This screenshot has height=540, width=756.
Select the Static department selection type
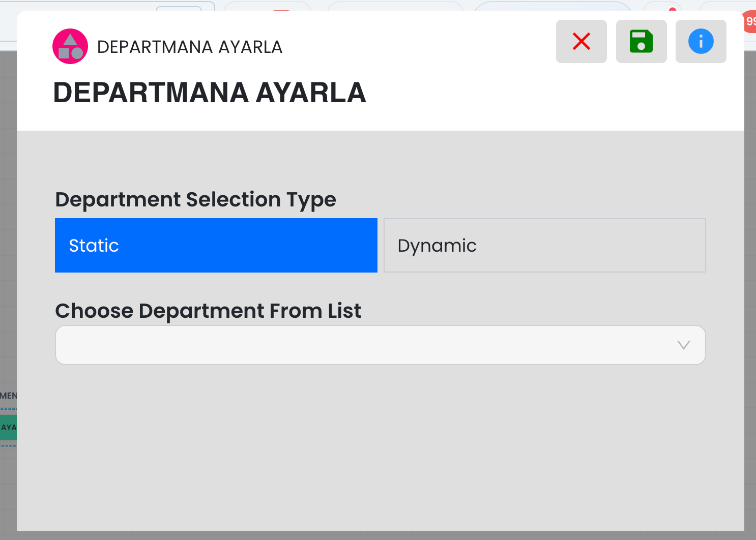click(x=216, y=246)
